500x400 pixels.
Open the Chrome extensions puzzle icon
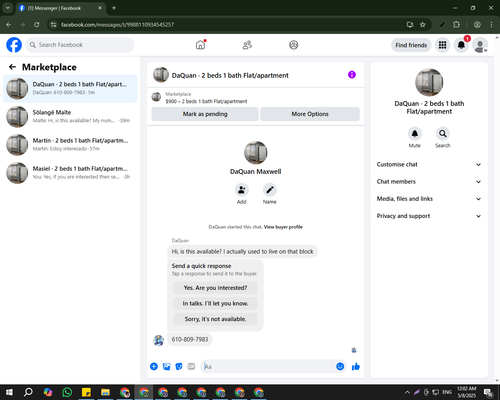[456, 25]
